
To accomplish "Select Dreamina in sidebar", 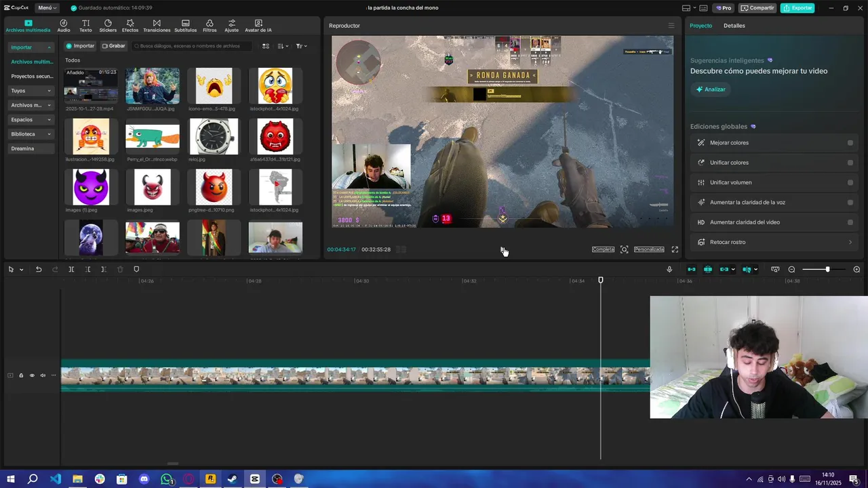I will coord(31,148).
